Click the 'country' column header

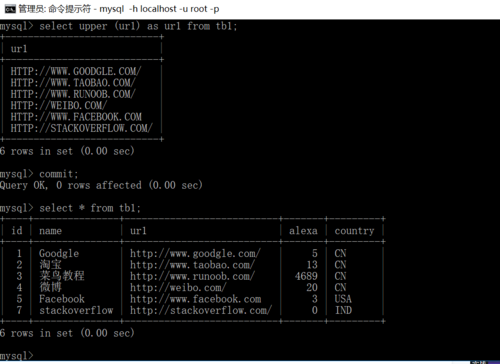(x=354, y=231)
